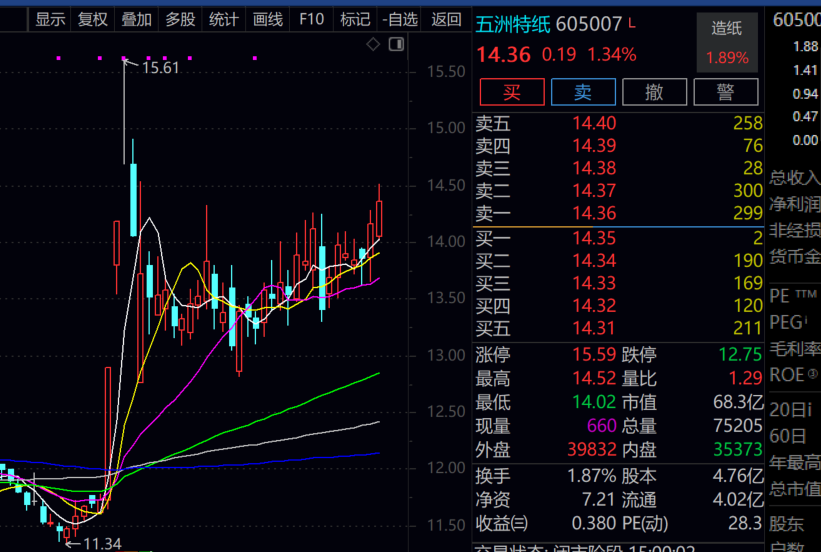Screen dimensions: 821x552
Task: Select 买三 price 14.33
Action: [x=594, y=283]
